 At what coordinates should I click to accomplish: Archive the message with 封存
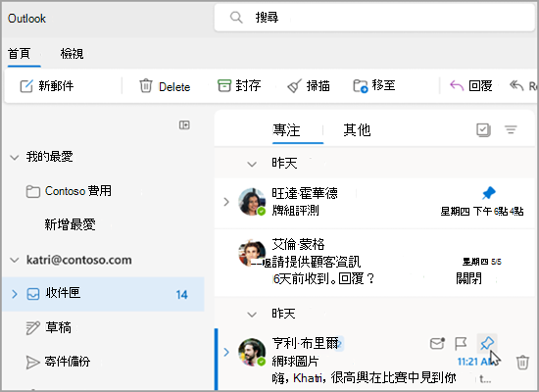239,85
